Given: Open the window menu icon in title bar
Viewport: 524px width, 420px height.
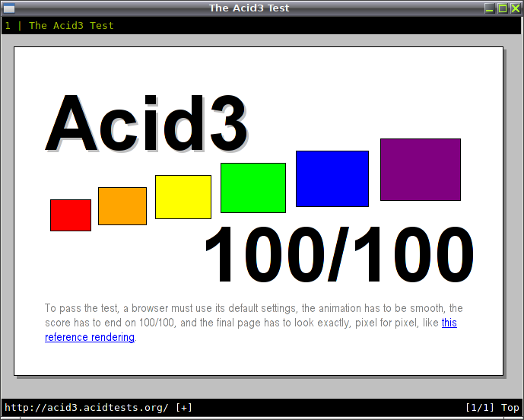Looking at the screenshot, I should click(x=9, y=8).
